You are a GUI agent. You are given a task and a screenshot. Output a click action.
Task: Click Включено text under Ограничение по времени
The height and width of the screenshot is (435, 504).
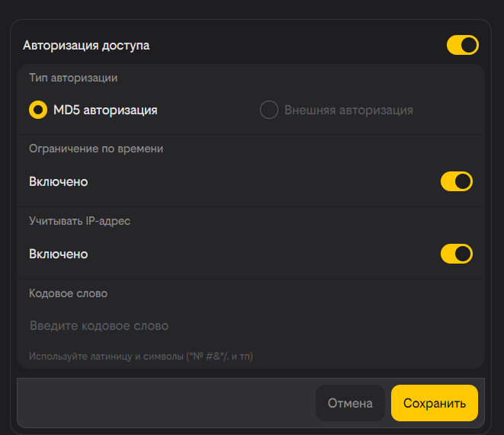(59, 182)
